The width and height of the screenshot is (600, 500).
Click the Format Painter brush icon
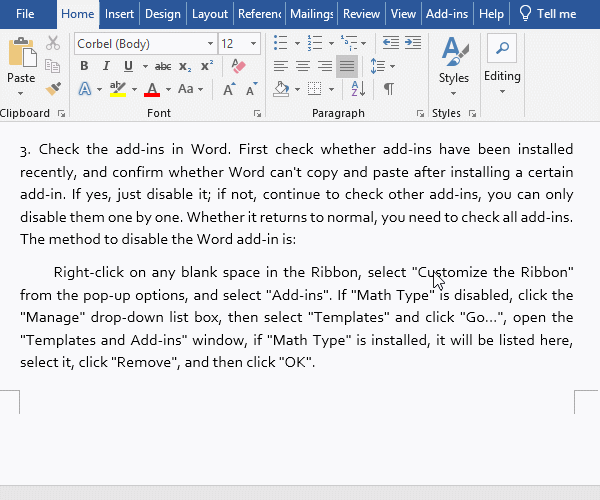[53, 89]
